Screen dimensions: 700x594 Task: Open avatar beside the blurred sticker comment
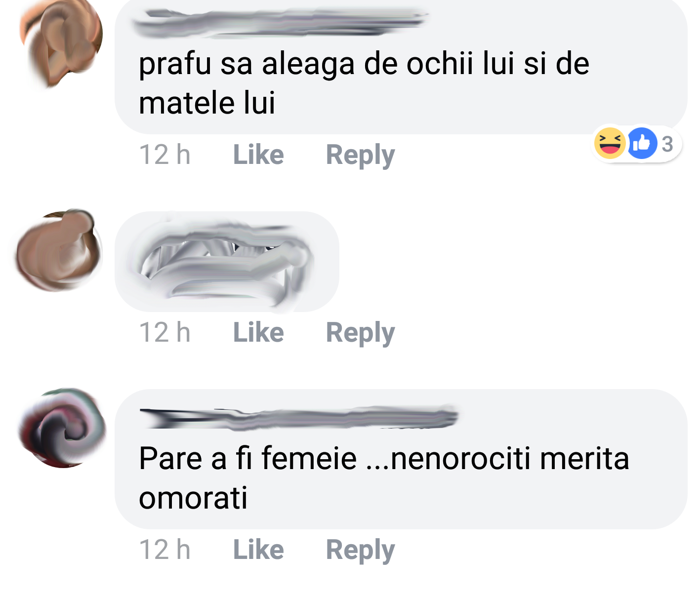coord(59,251)
